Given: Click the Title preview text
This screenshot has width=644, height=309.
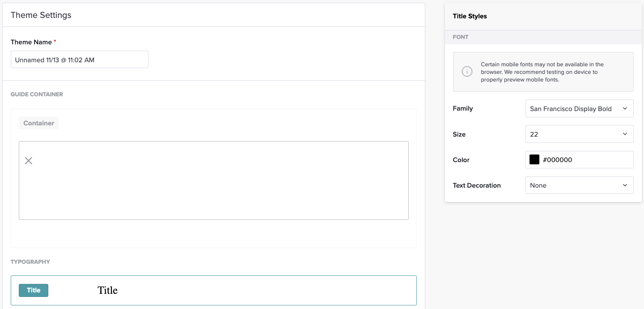Looking at the screenshot, I should (x=108, y=290).
